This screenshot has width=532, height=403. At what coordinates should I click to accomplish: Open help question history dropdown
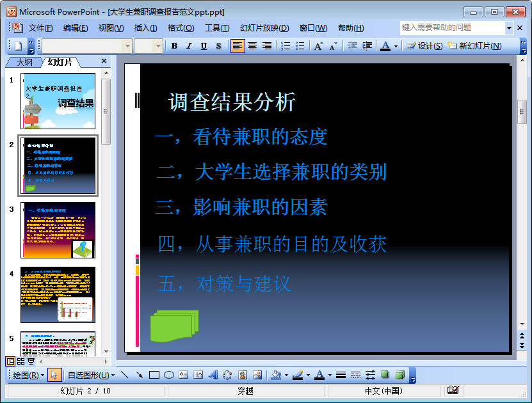coord(509,28)
